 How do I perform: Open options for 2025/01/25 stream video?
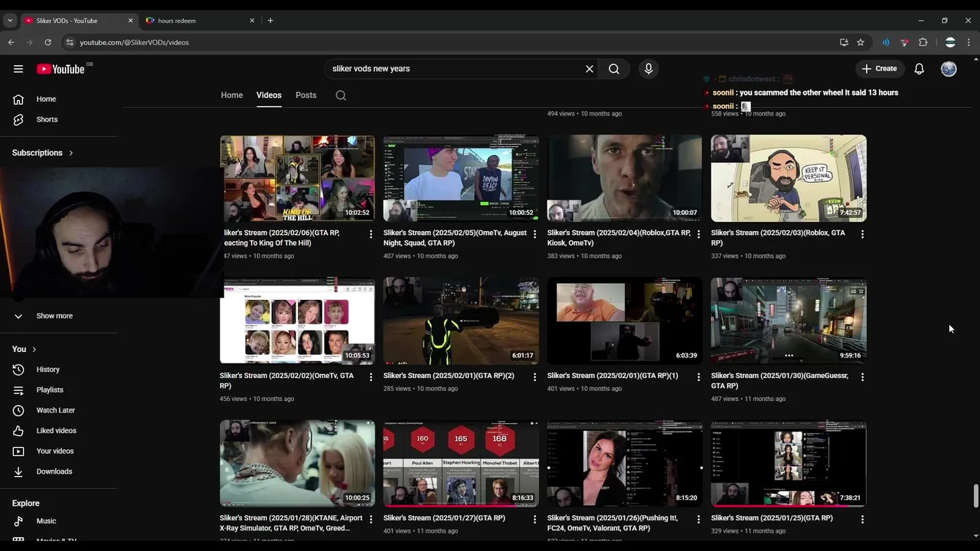862,519
